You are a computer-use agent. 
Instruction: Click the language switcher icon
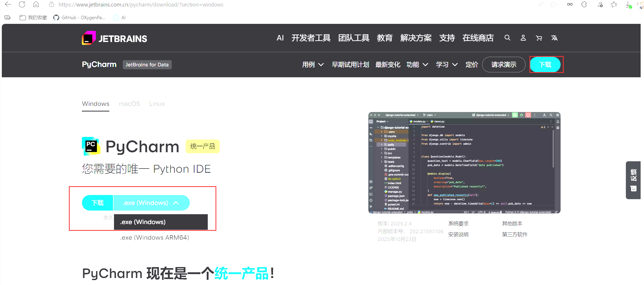point(554,38)
